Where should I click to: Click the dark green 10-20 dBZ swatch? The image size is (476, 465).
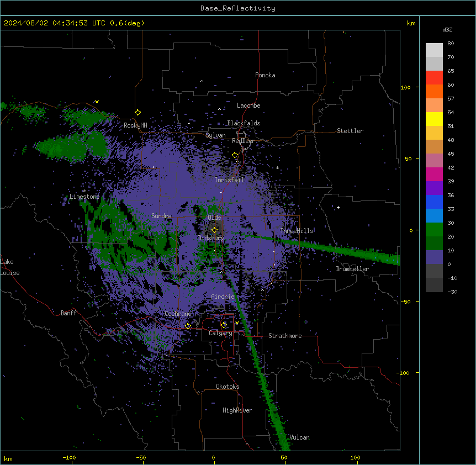[434, 243]
